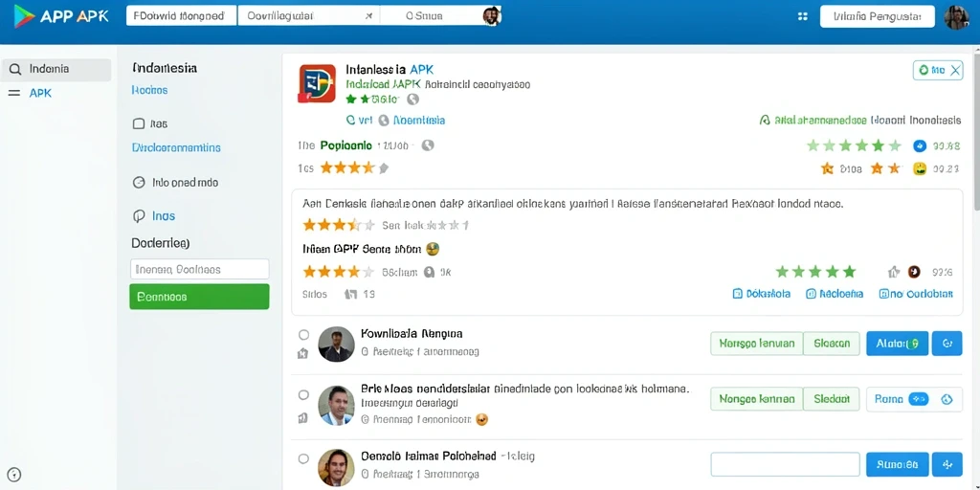Select APK in the left navigation

[40, 93]
